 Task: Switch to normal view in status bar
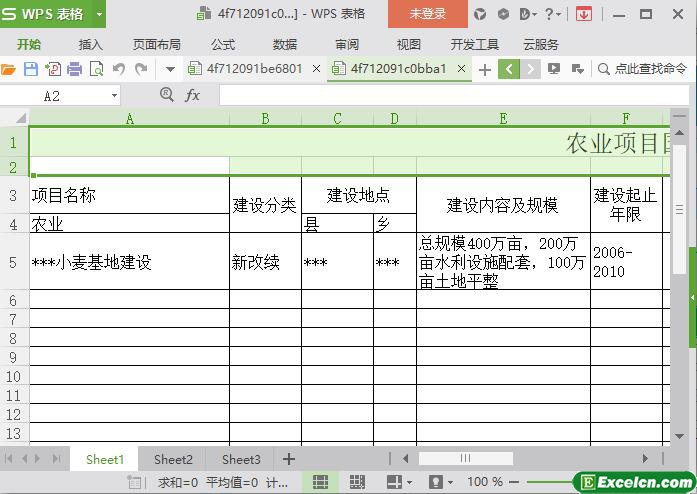click(320, 482)
